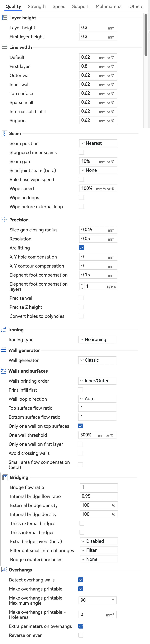Enable Staggered inner seams
This screenshot has height=644, width=150.
(81, 152)
